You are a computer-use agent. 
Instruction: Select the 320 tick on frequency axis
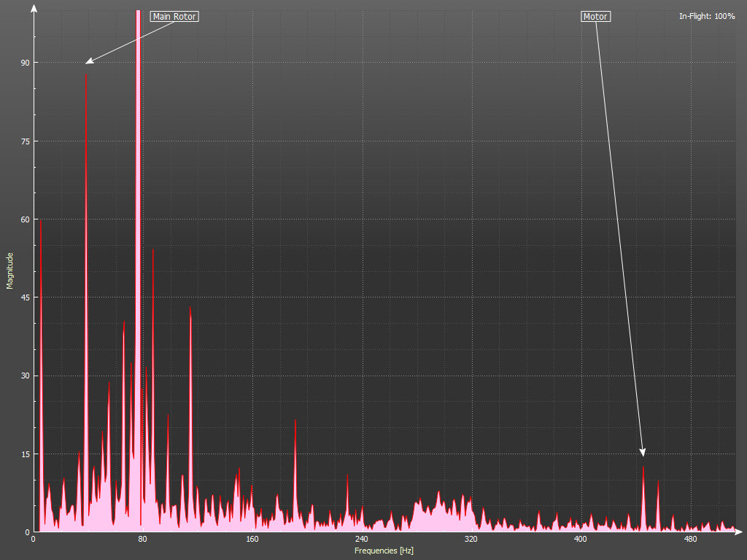pyautogui.click(x=471, y=540)
